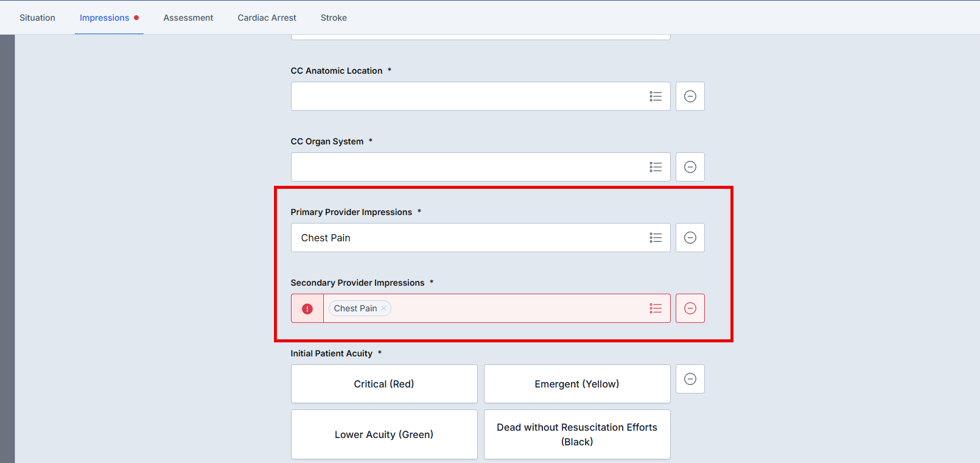Screen dimensions: 980x463
Task: Open list icon in CC Anatomic Location
Action: pos(655,96)
